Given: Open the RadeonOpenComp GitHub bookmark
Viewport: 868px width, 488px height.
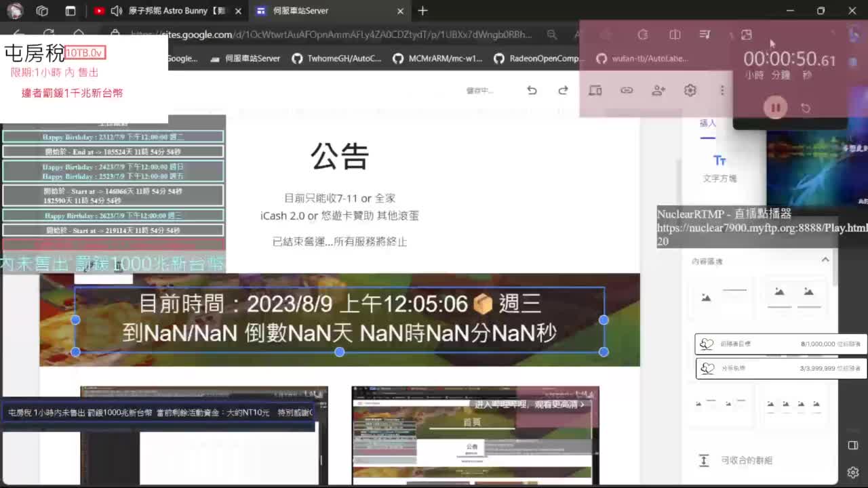Looking at the screenshot, I should point(536,58).
